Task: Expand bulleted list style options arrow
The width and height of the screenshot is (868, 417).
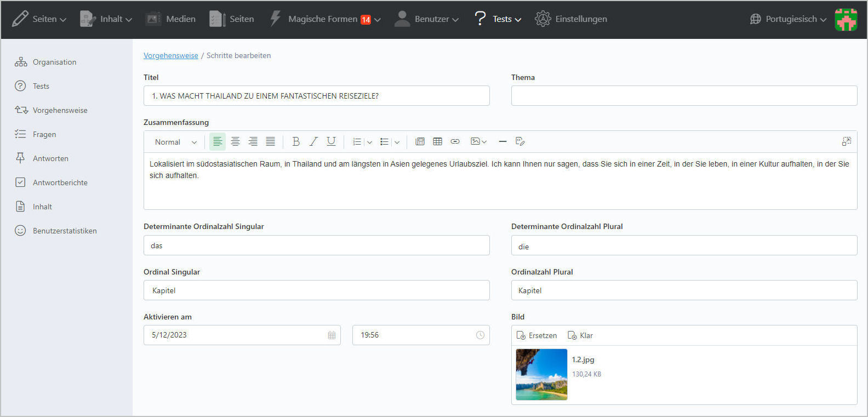Action: coord(397,142)
